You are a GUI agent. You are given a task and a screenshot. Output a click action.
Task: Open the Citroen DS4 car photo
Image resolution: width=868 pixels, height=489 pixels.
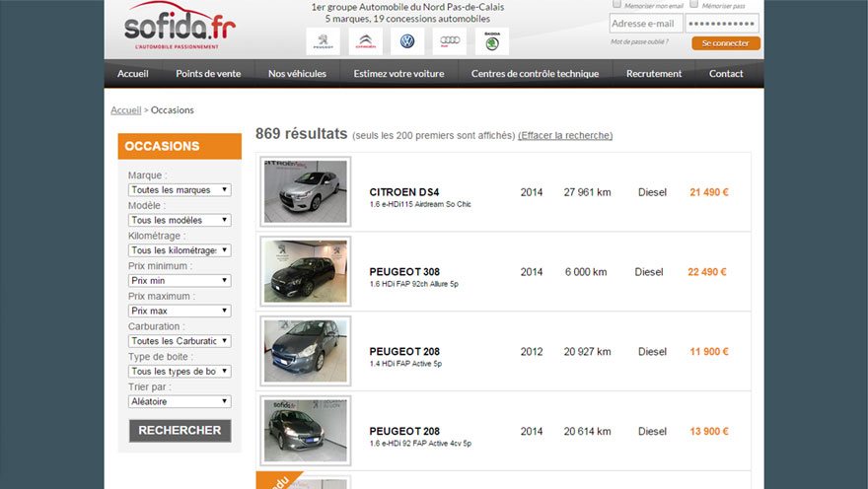click(306, 191)
